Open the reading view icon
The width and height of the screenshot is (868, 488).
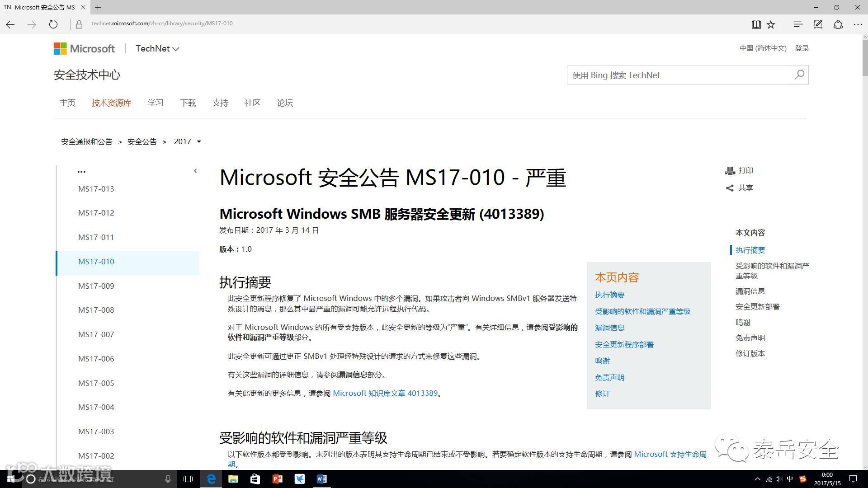tap(756, 24)
